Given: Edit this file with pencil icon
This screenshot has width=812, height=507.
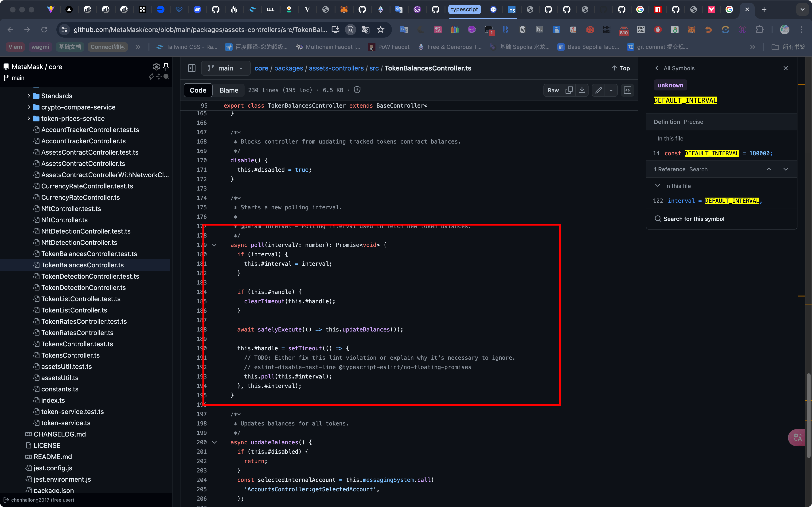Looking at the screenshot, I should coord(598,90).
